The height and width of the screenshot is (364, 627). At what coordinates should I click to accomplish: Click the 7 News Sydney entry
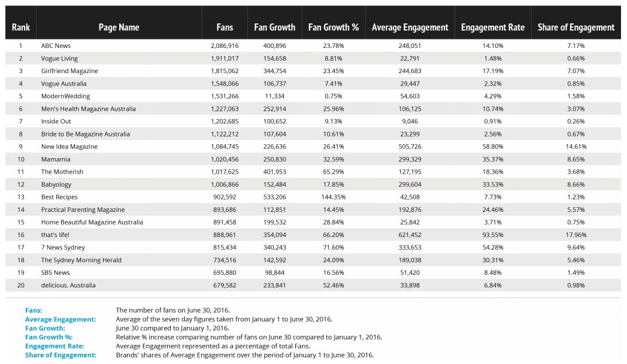coord(63,247)
